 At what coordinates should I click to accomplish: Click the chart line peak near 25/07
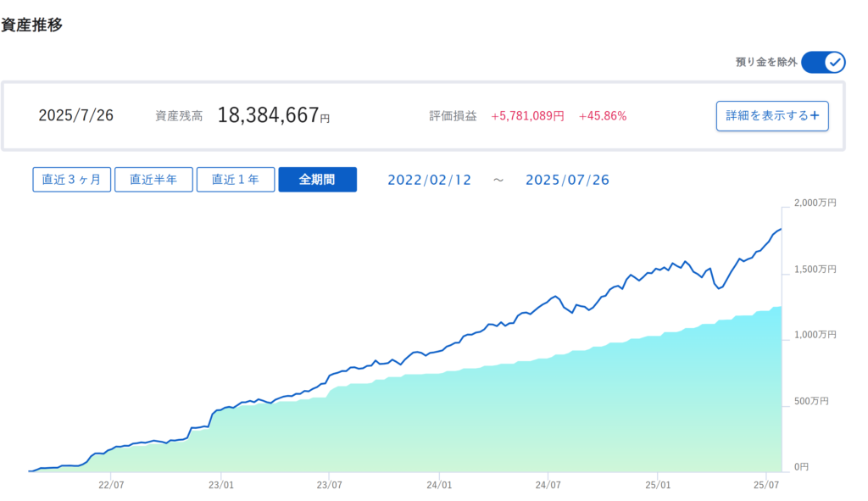pos(780,229)
